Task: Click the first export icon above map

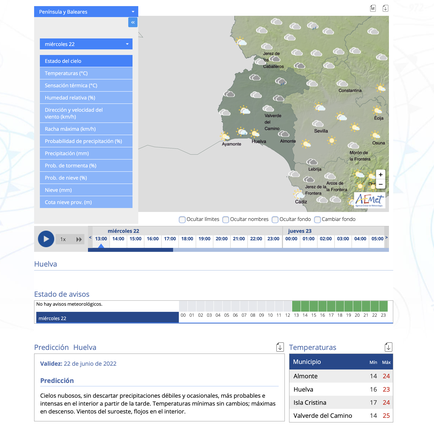Action: pos(373,8)
